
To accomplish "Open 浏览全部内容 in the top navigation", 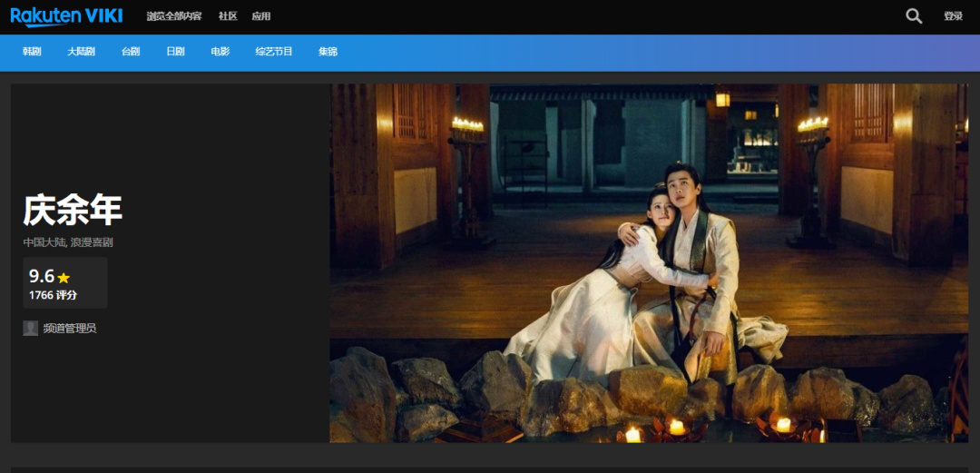I will coord(174,16).
